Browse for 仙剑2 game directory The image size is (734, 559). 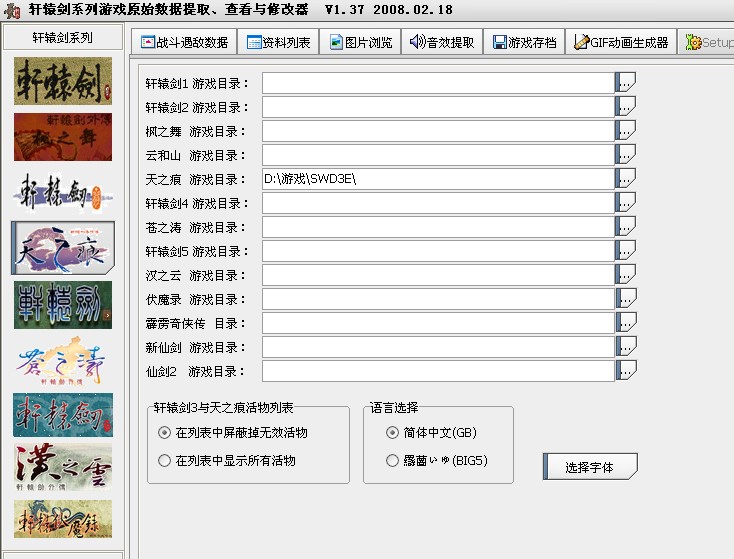[626, 371]
